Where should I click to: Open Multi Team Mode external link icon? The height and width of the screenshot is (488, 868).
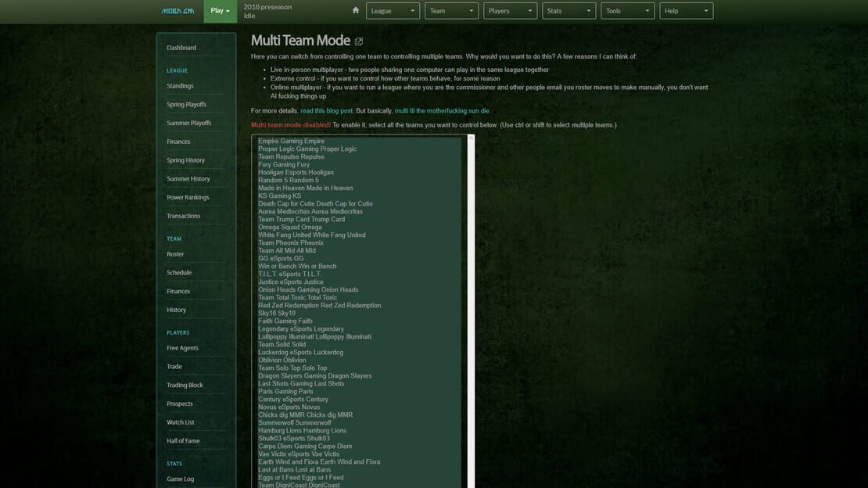point(359,41)
